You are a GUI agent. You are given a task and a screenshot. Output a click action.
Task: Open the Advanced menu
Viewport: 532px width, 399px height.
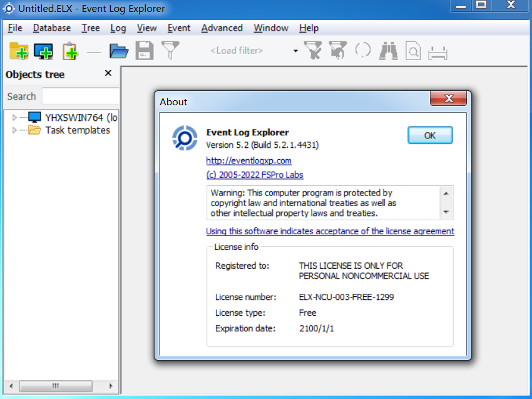point(222,28)
